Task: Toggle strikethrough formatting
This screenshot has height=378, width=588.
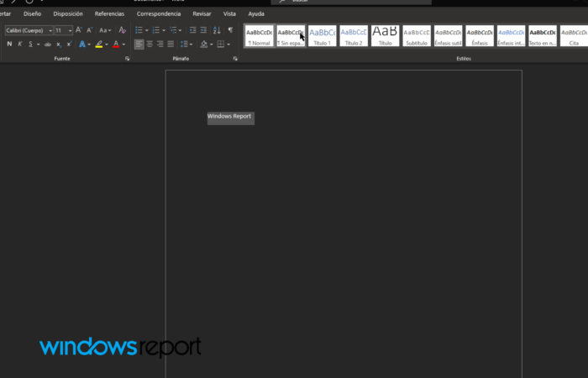Action: tap(48, 45)
